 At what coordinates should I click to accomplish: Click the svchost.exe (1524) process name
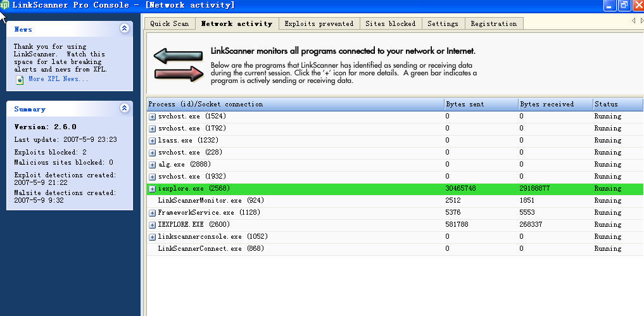pyautogui.click(x=193, y=117)
